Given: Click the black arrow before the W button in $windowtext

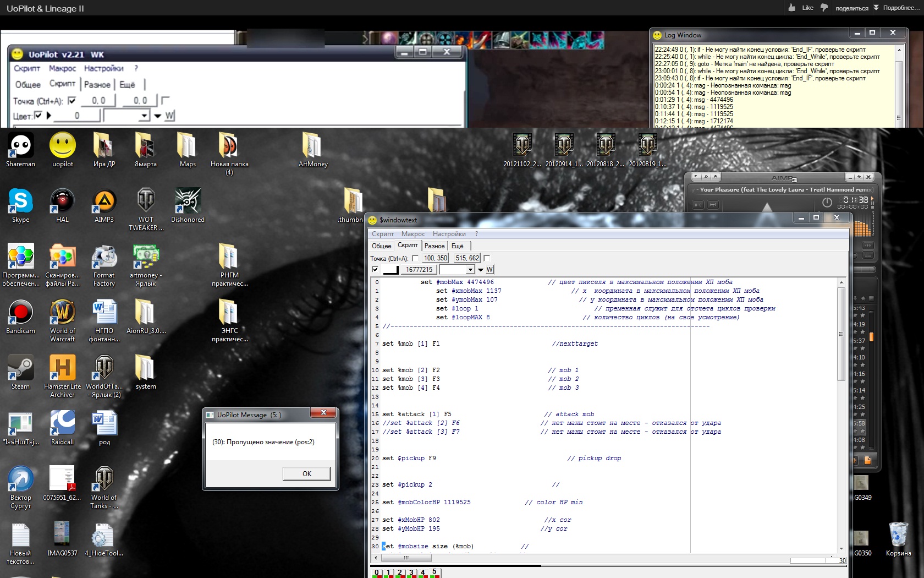Looking at the screenshot, I should (481, 270).
